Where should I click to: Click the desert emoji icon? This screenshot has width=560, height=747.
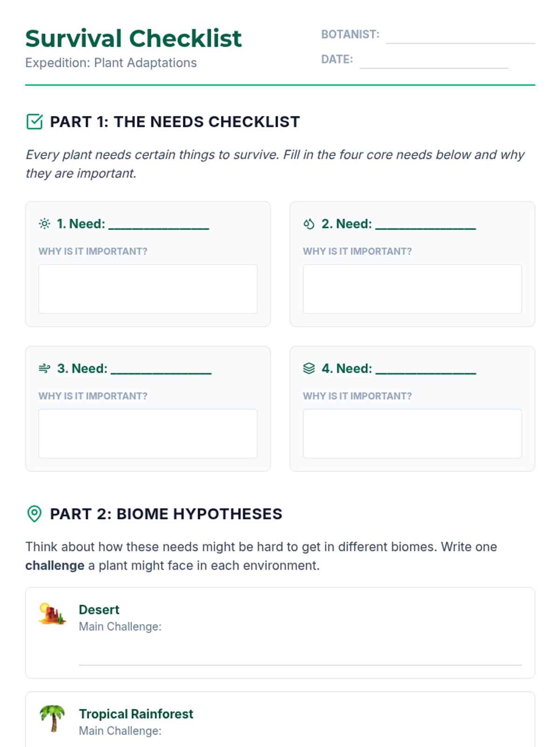click(52, 614)
